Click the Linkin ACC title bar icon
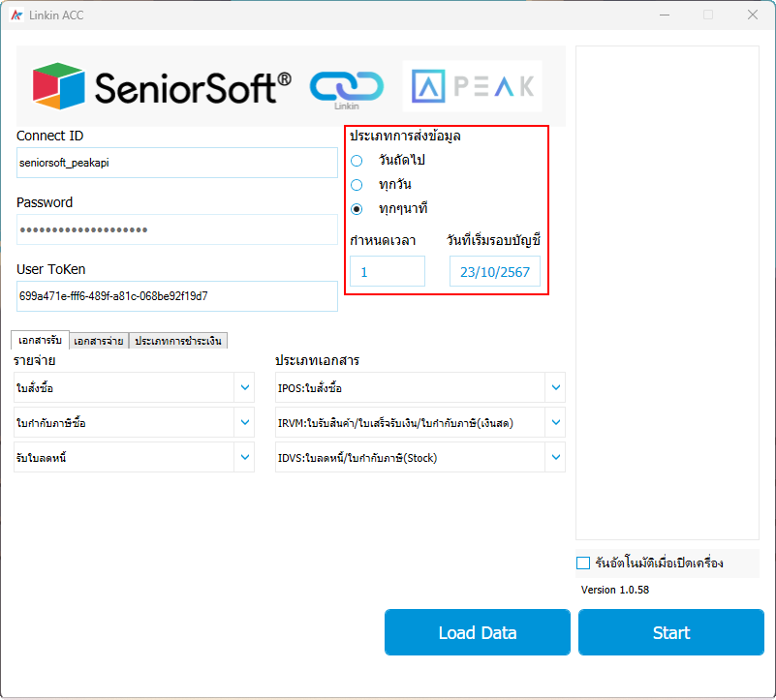 [x=16, y=15]
